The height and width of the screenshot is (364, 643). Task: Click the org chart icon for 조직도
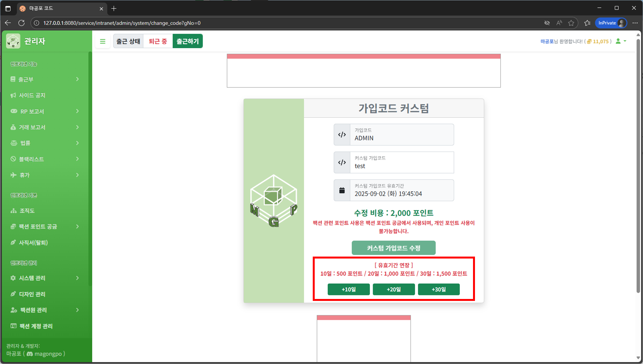[14, 211]
